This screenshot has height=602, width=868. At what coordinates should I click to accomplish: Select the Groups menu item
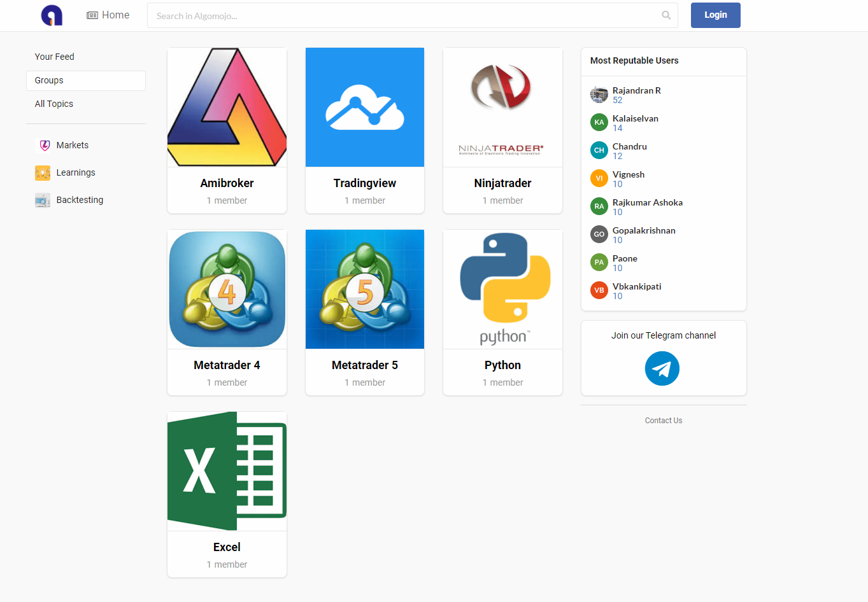point(86,81)
